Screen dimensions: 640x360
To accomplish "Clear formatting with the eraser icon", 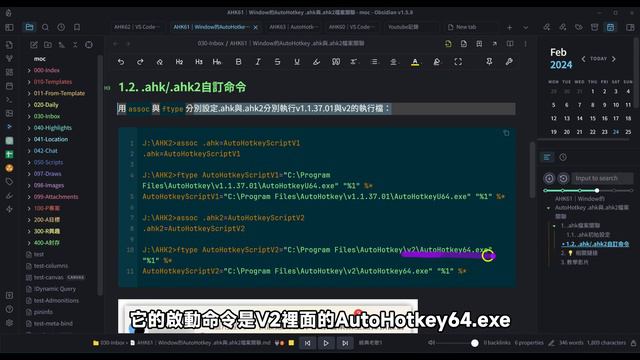I will [x=160, y=62].
